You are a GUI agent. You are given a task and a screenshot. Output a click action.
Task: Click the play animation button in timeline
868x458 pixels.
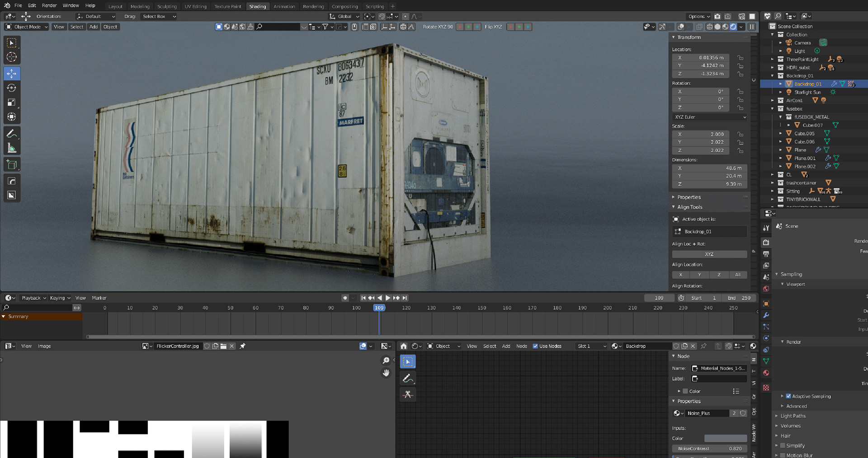pos(388,298)
